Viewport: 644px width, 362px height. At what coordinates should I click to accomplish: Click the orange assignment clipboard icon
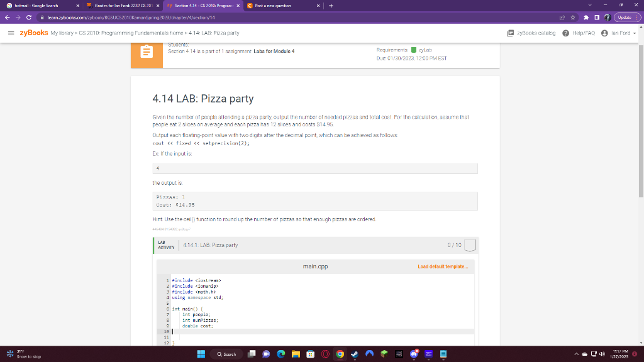(x=147, y=52)
